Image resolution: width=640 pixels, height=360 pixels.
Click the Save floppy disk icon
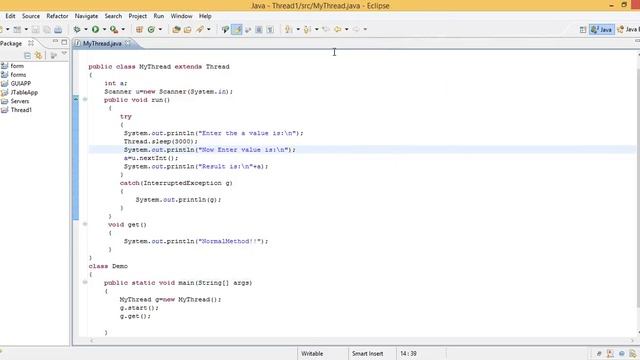point(36,29)
